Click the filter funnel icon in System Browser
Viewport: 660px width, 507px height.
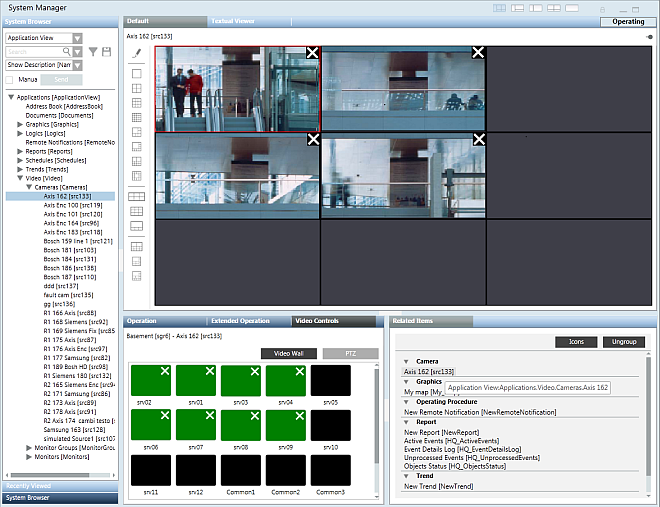click(x=93, y=51)
